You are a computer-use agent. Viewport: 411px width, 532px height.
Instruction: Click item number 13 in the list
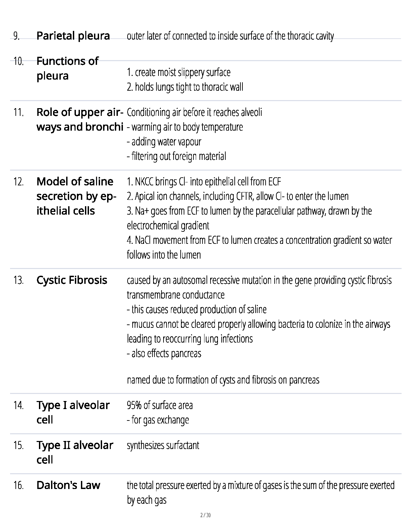[x=18, y=280]
